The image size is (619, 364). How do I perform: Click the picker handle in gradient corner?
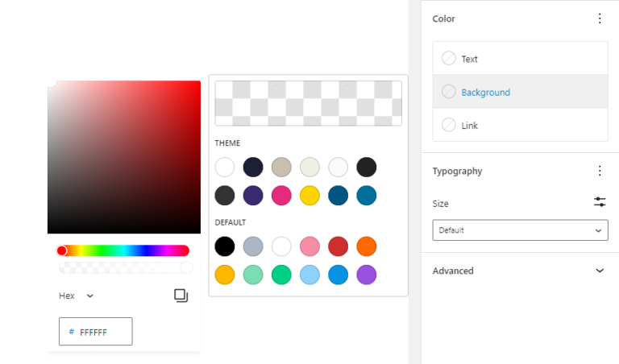click(52, 82)
